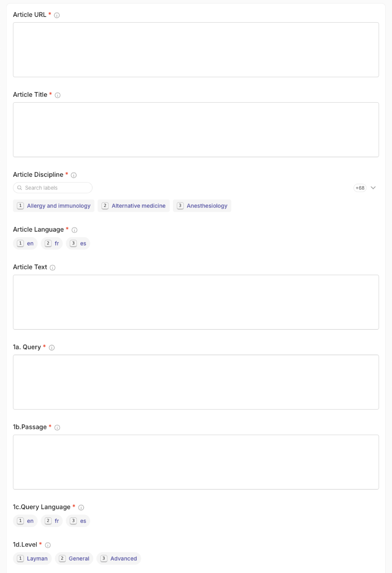The height and width of the screenshot is (573, 392).
Task: Show the +68 more discipline labels
Action: (360, 188)
